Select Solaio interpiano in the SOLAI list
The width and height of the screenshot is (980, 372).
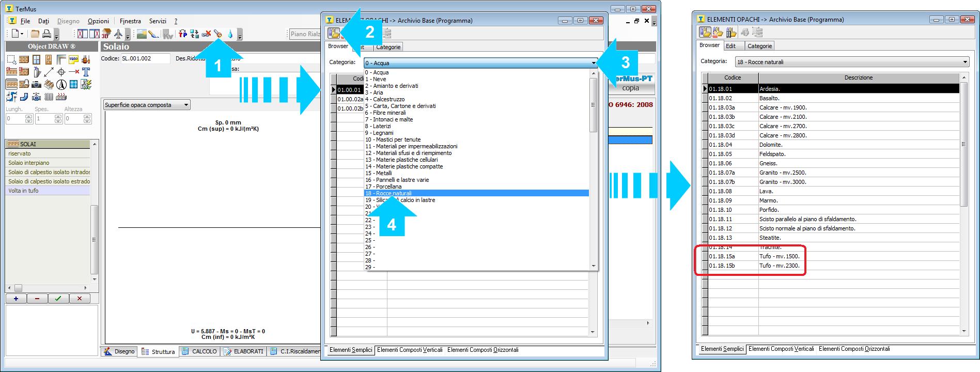[x=29, y=163]
